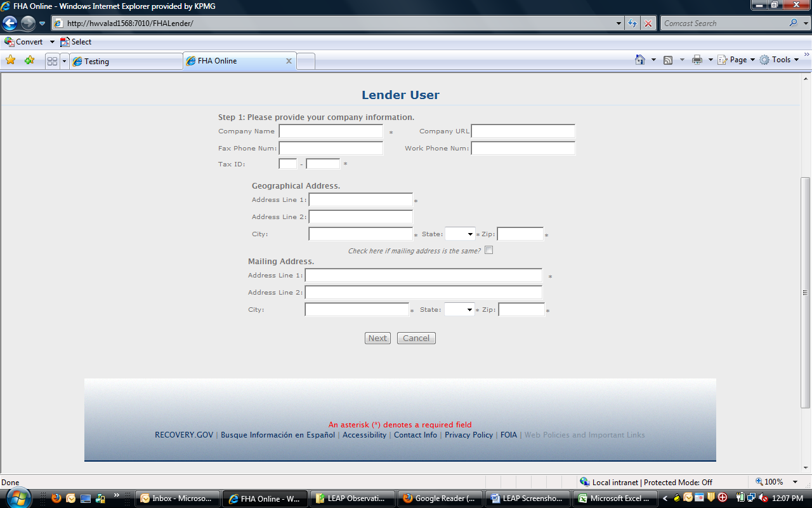Click the Refresh page icon

(x=632, y=23)
